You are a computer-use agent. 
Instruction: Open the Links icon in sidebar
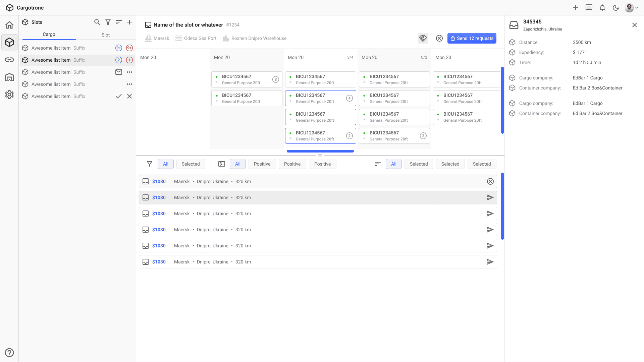pyautogui.click(x=9, y=60)
